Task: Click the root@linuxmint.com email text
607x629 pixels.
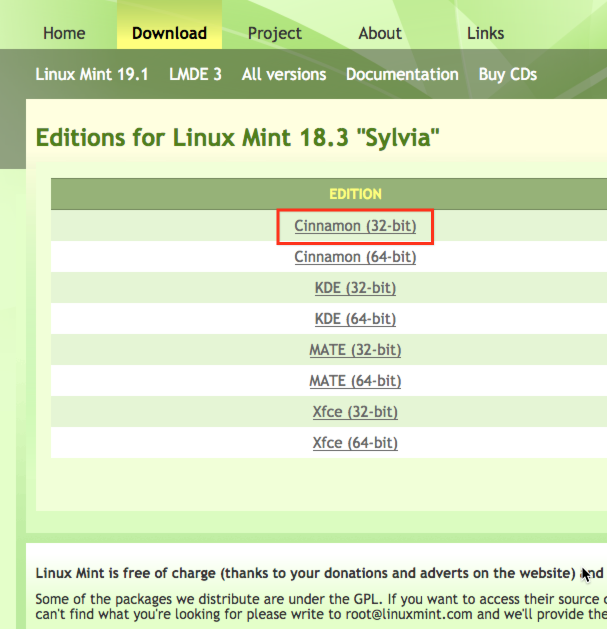Action: 409,614
